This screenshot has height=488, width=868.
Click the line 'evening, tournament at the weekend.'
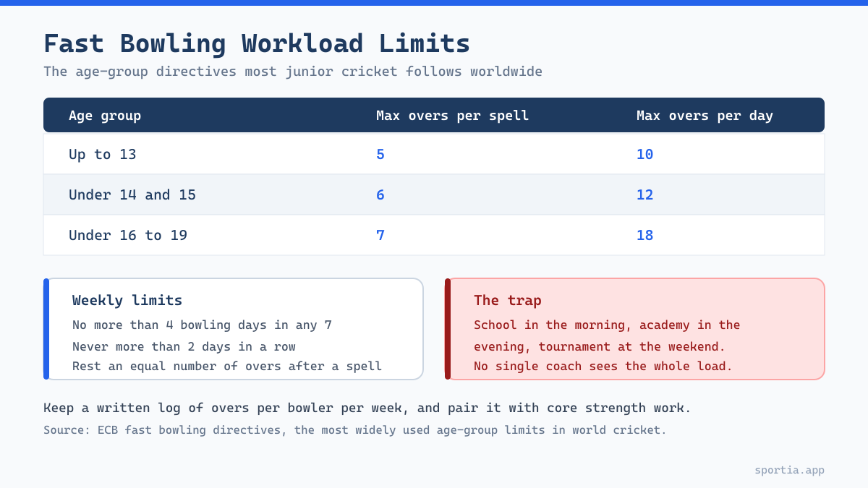click(x=600, y=346)
